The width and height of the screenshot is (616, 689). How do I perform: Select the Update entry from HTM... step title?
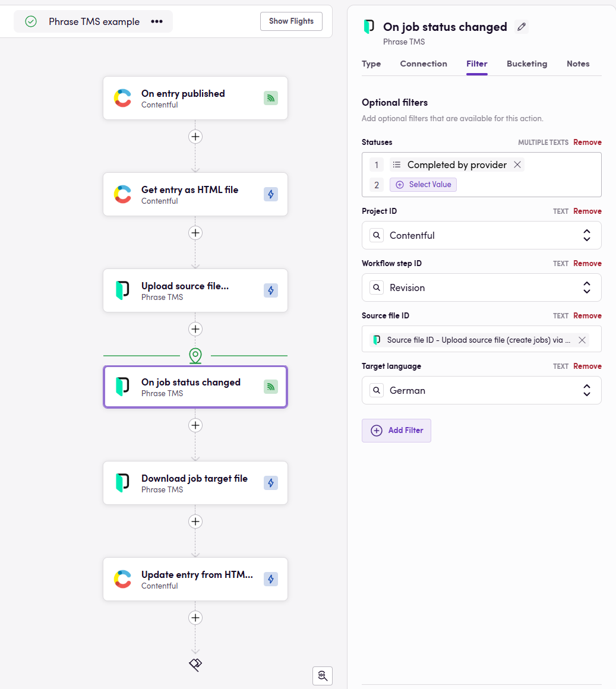197,575
